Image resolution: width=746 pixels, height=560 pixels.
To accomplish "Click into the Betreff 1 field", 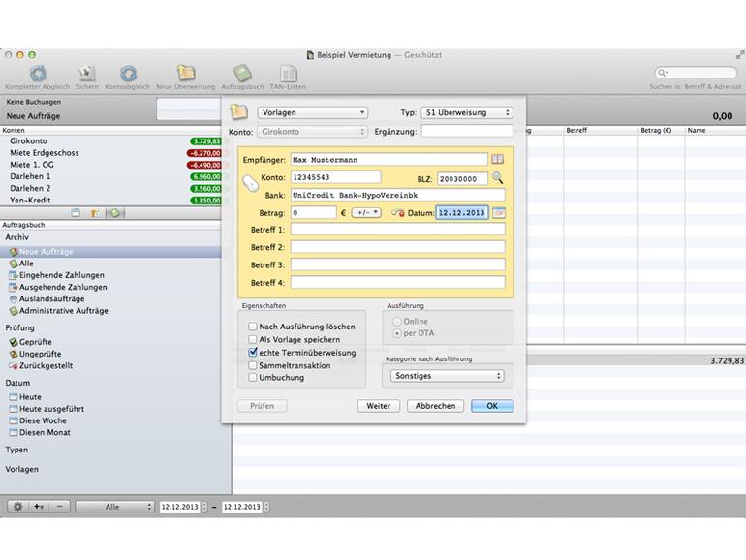I will pos(397,230).
